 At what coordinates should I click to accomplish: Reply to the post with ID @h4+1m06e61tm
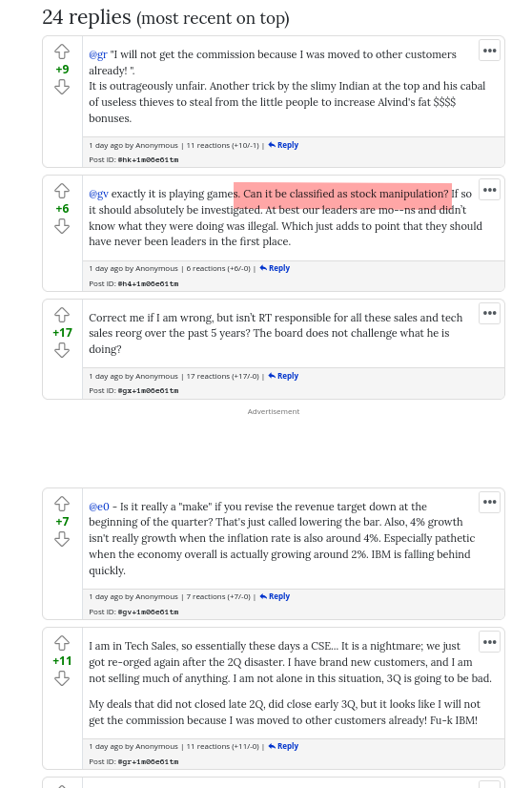coord(275,268)
